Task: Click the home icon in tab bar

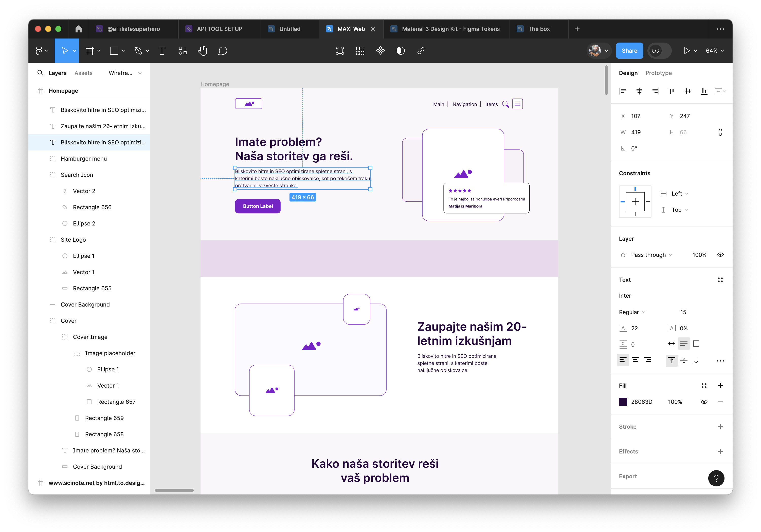Action: pos(79,29)
